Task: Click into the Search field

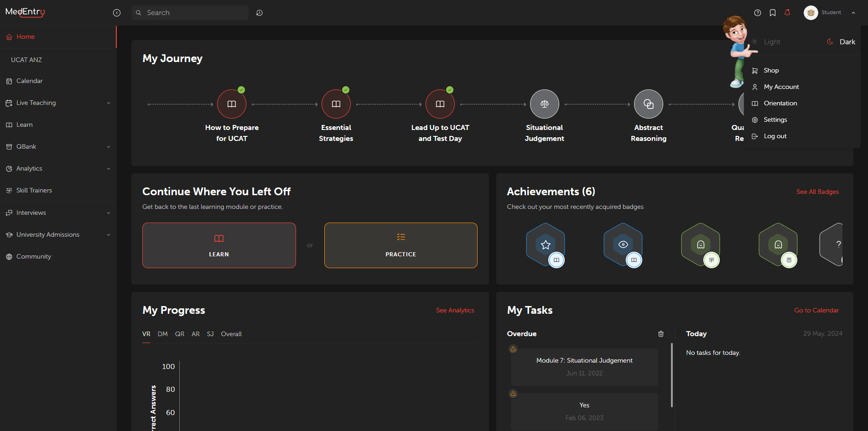Action: [x=190, y=13]
